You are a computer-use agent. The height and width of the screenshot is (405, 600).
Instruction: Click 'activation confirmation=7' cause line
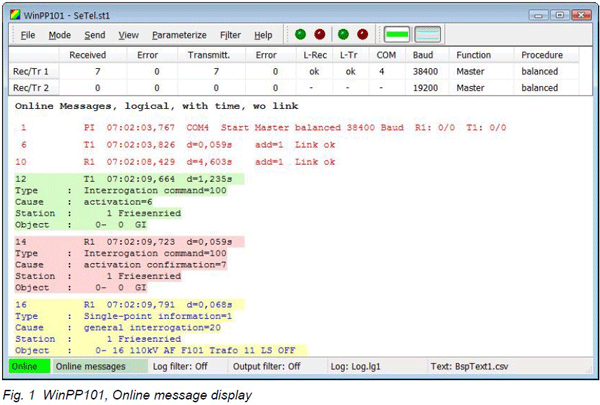[x=155, y=265]
